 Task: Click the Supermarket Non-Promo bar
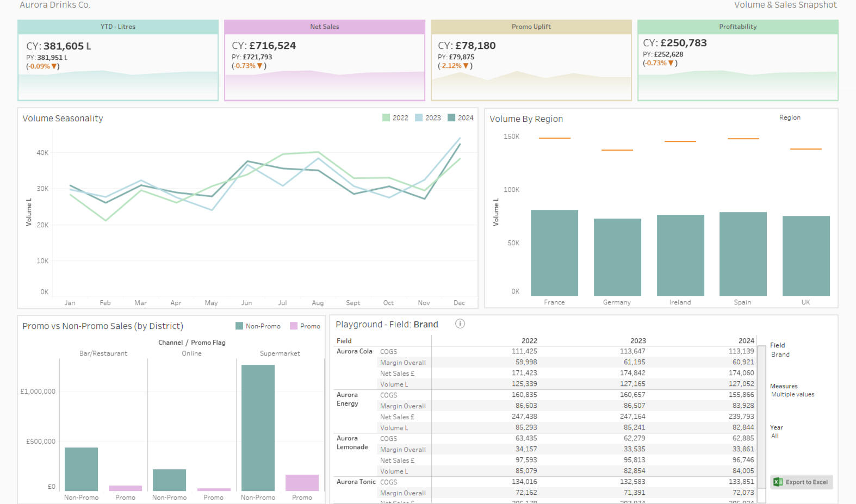(258, 427)
